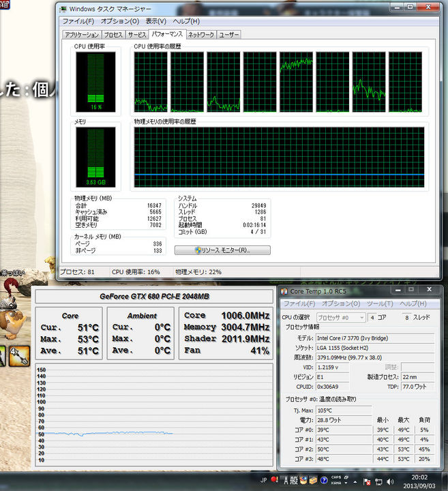This screenshot has height=491, width=448.
Task: Click the GeForce GTX 680 PCI-E 2048MB title
Action: 154,296
